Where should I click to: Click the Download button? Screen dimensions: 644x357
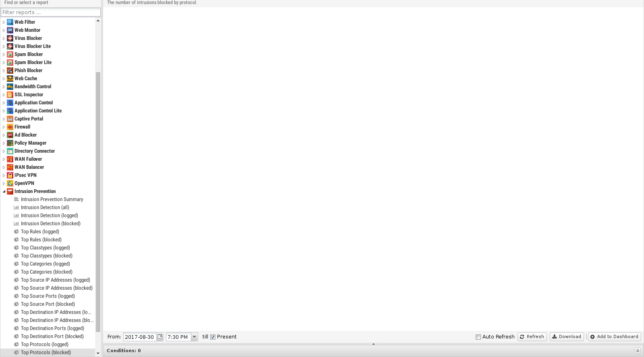tap(567, 337)
